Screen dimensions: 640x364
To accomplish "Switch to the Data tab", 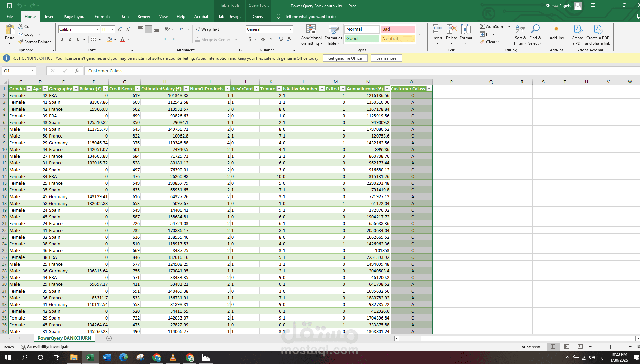I will [124, 16].
